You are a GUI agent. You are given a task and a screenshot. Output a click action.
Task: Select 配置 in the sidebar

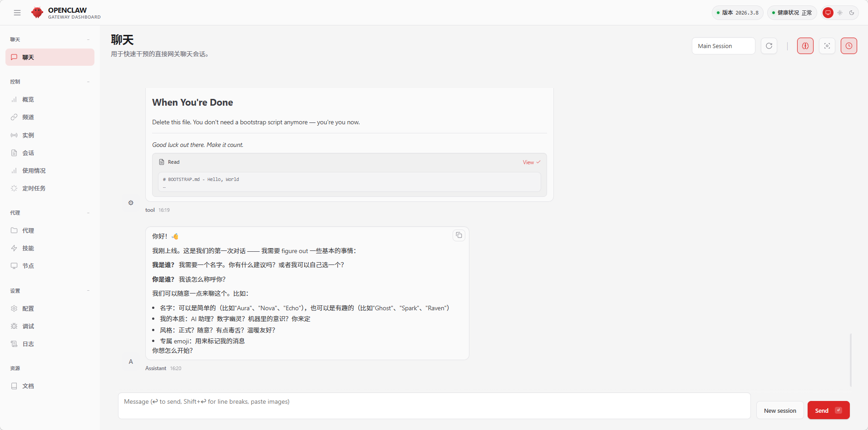(28, 308)
